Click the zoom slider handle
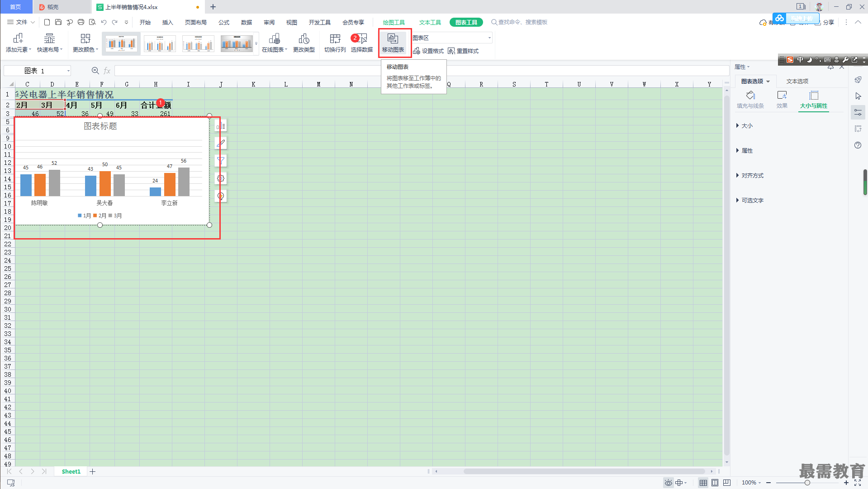Image resolution: width=868 pixels, height=489 pixels. pos(807,483)
